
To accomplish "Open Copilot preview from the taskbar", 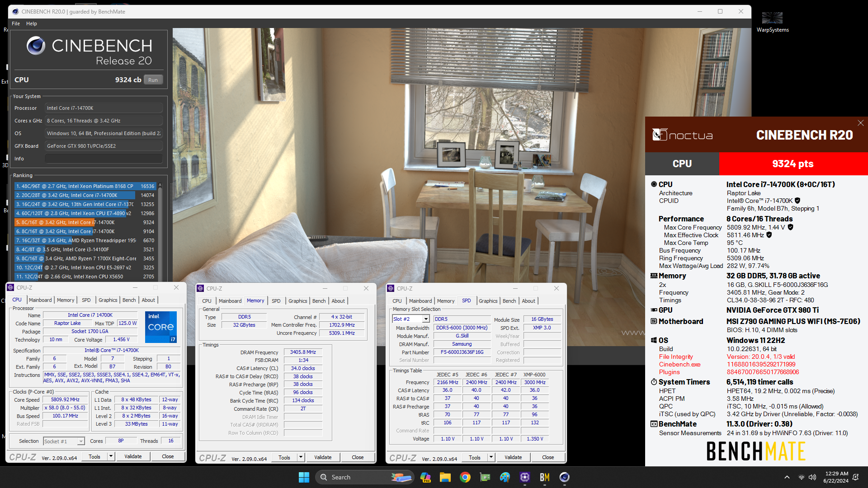I will click(x=425, y=477).
